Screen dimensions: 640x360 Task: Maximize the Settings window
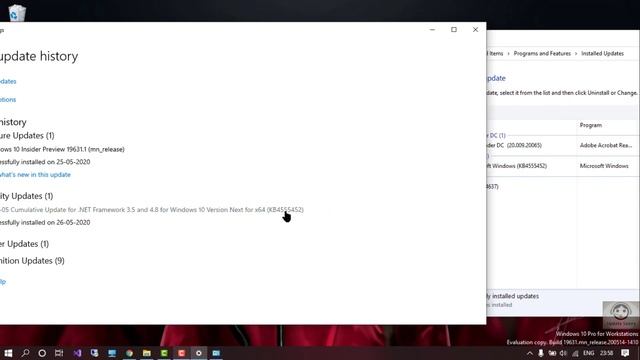coord(454,29)
